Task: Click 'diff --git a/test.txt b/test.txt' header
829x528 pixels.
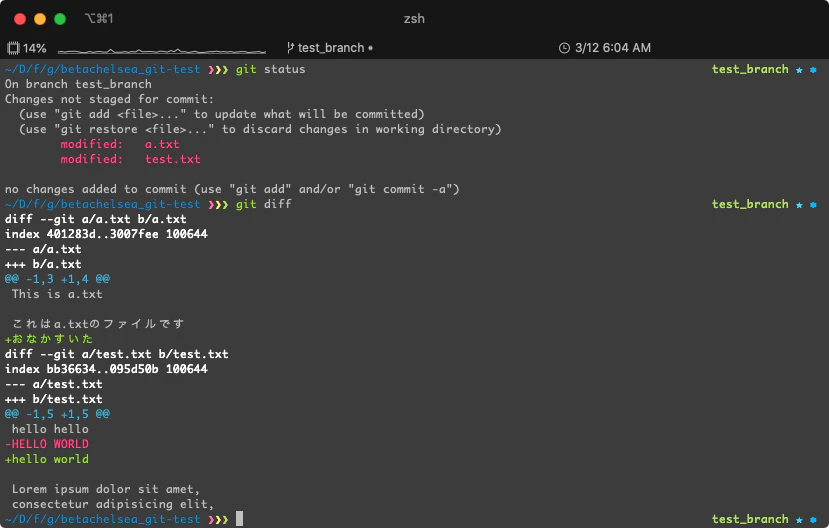Action: click(x=116, y=354)
